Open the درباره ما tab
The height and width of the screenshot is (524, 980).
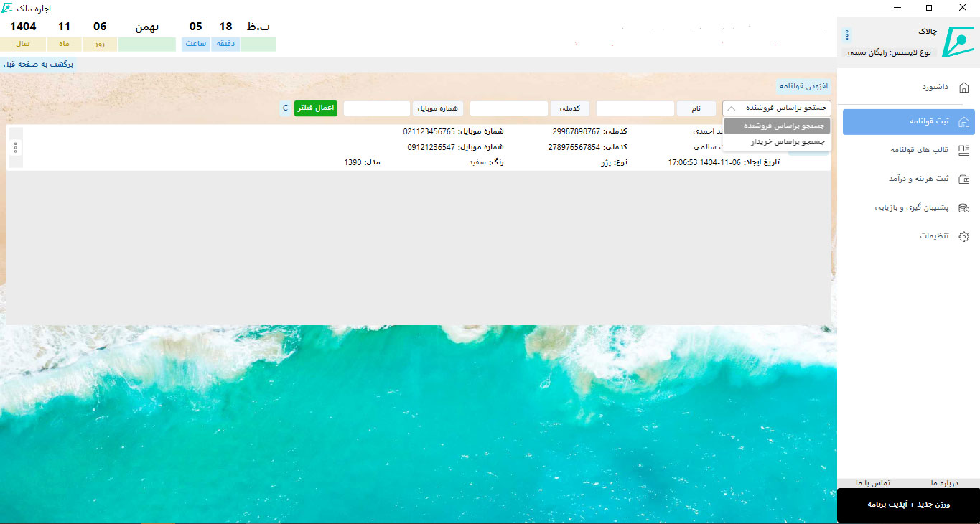(944, 483)
